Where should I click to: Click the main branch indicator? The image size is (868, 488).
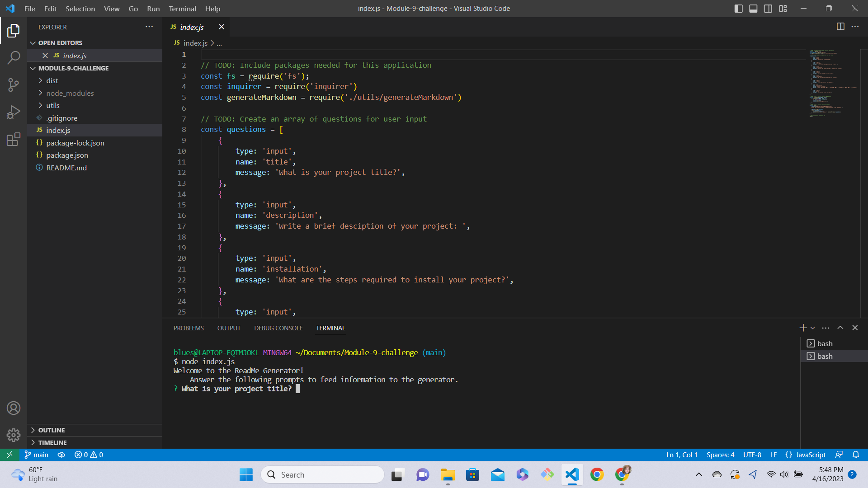click(36, 455)
